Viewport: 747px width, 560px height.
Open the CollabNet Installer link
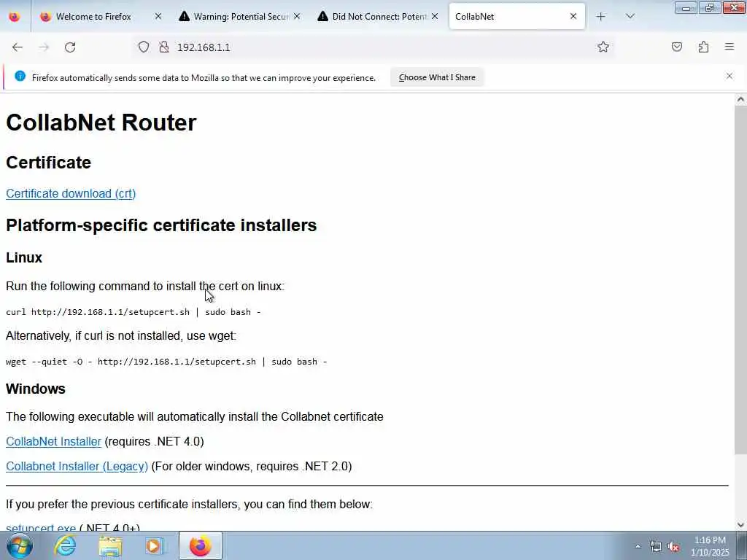53,441
